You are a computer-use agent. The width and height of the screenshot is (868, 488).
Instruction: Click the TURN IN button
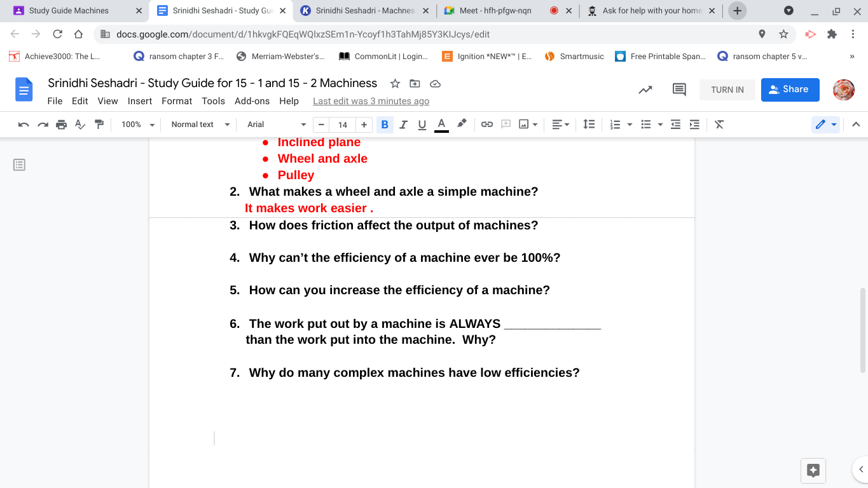pyautogui.click(x=727, y=90)
